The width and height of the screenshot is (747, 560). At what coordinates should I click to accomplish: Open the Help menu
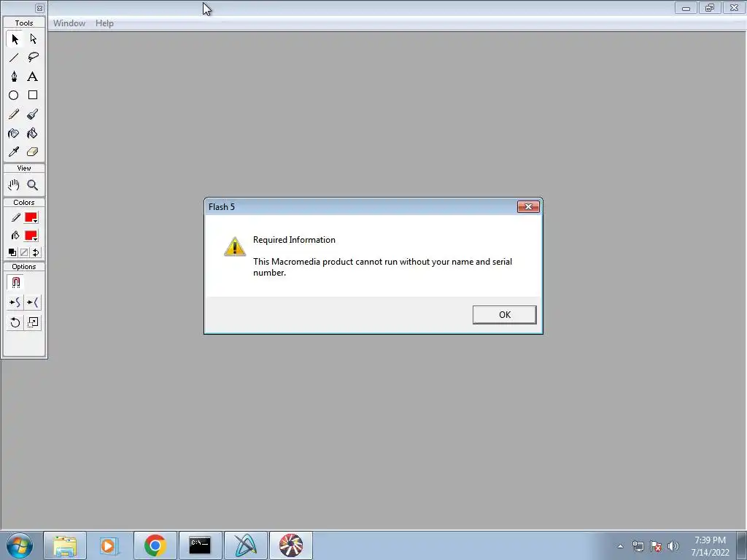(x=104, y=23)
